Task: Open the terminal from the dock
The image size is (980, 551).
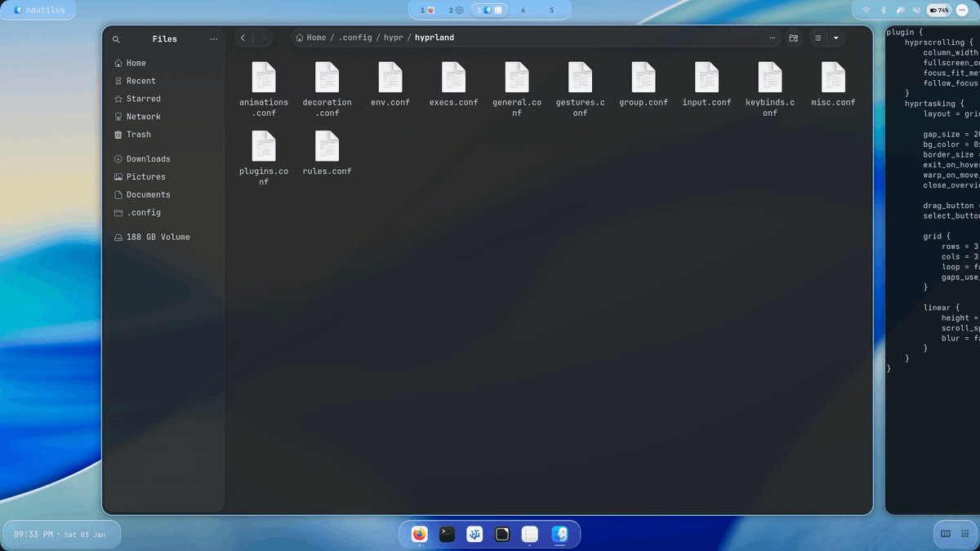Action: pos(447,534)
